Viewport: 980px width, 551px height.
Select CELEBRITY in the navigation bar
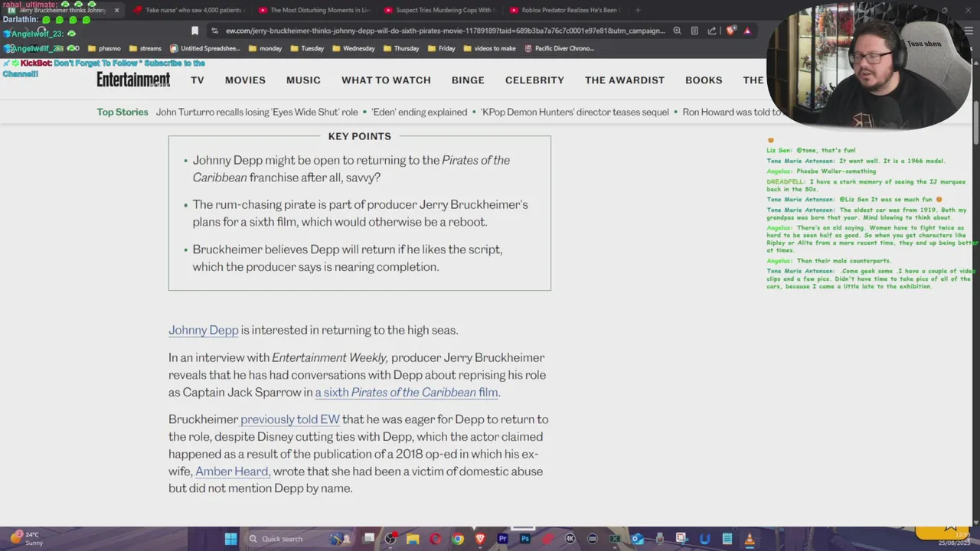click(x=534, y=80)
